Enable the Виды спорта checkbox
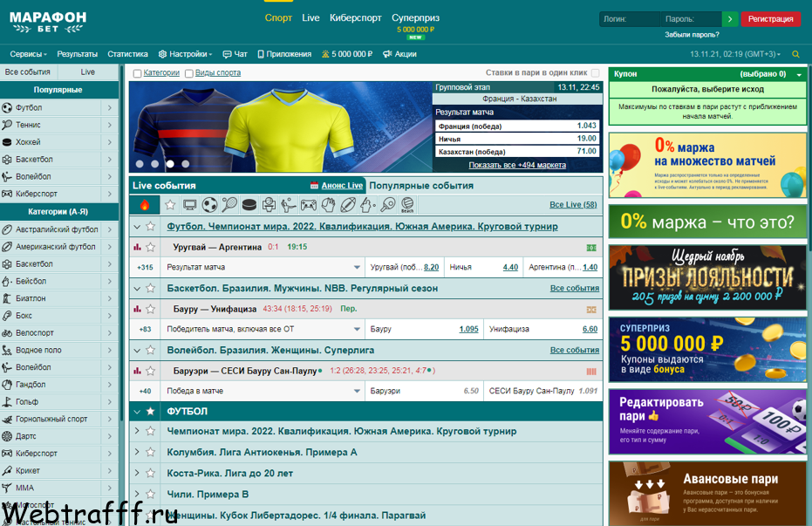The width and height of the screenshot is (812, 526). pos(189,73)
